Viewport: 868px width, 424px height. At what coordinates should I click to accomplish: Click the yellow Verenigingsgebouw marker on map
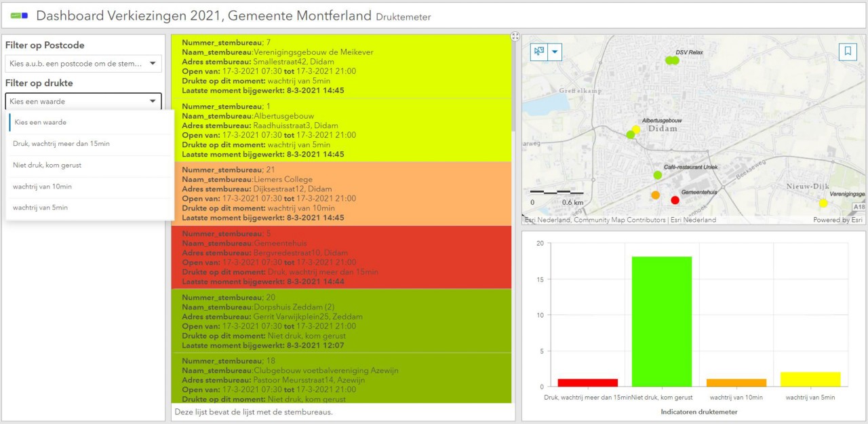coord(823,203)
